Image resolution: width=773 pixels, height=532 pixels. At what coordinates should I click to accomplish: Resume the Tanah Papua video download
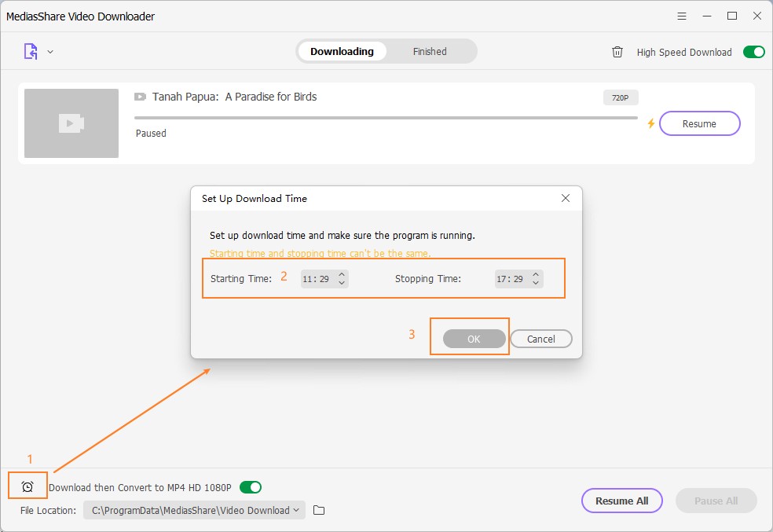tap(698, 123)
